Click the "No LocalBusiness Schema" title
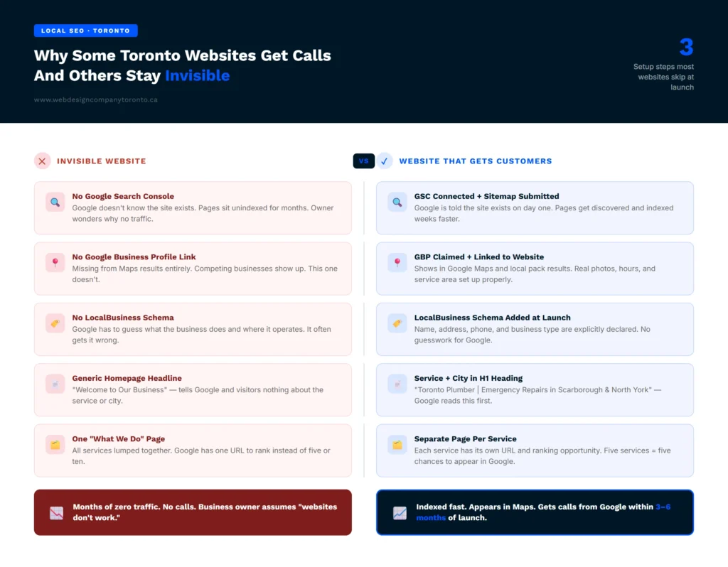The image size is (728, 567). [x=123, y=318]
